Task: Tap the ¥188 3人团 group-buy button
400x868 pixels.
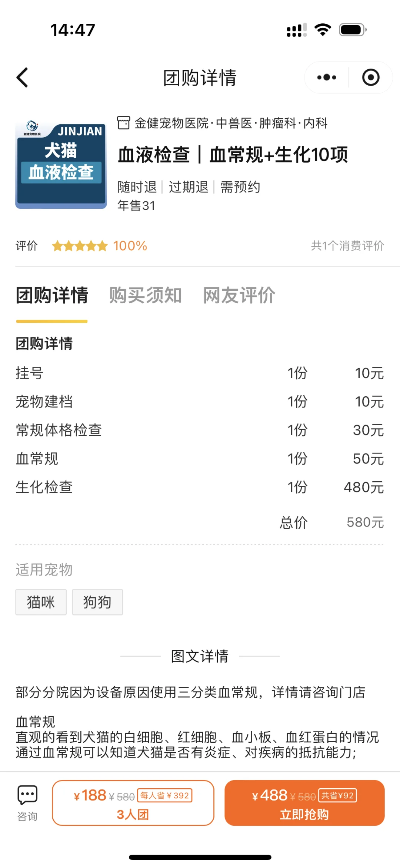Action: point(133,803)
